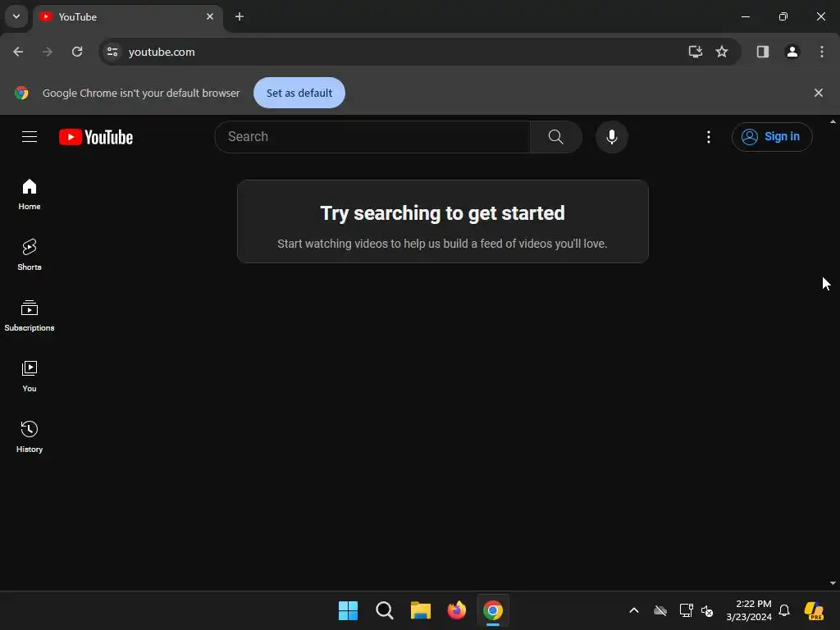Open clock and date 2:22 PM
Image resolution: width=840 pixels, height=630 pixels.
click(x=749, y=610)
